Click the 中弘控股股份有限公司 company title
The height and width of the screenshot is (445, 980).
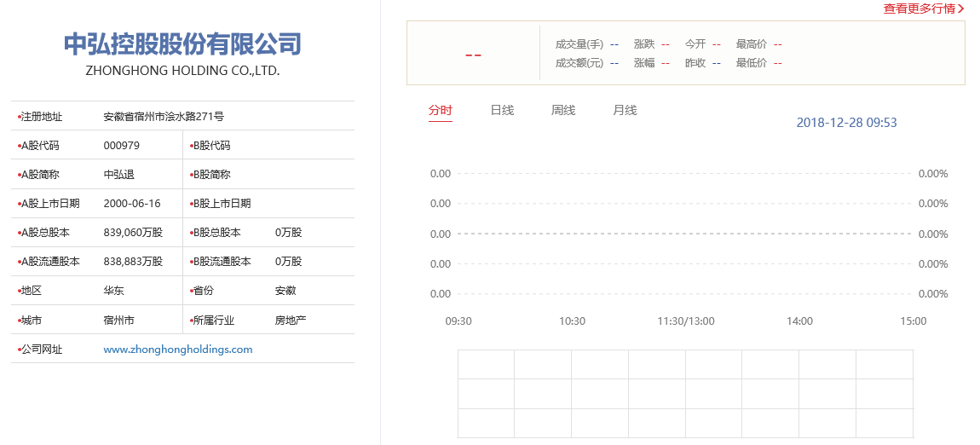click(x=182, y=43)
